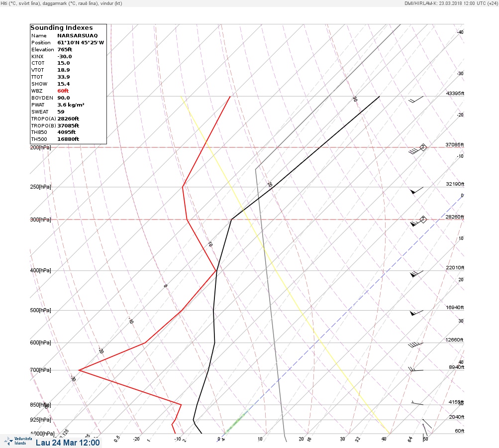Click the 300[hPa] pressure label
This screenshot has width=499, height=448.
(x=40, y=220)
